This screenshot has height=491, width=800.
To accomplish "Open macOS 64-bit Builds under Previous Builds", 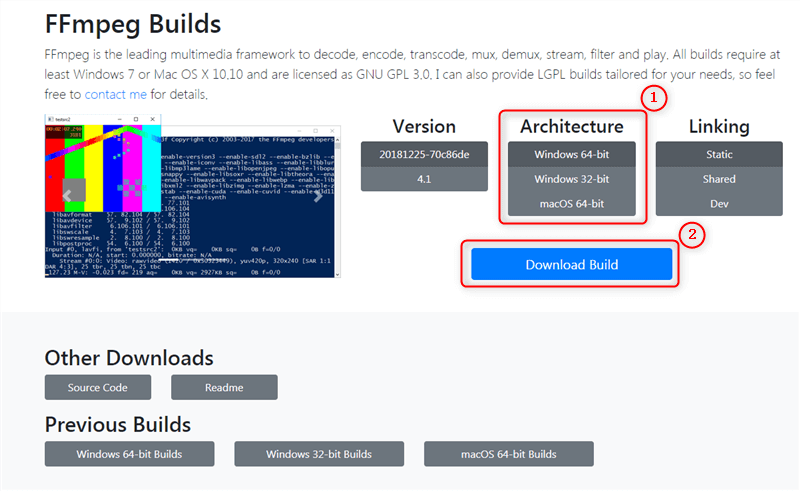I will point(508,454).
